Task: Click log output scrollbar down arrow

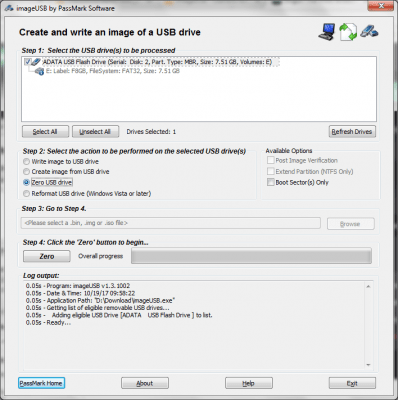Action: click(x=368, y=365)
